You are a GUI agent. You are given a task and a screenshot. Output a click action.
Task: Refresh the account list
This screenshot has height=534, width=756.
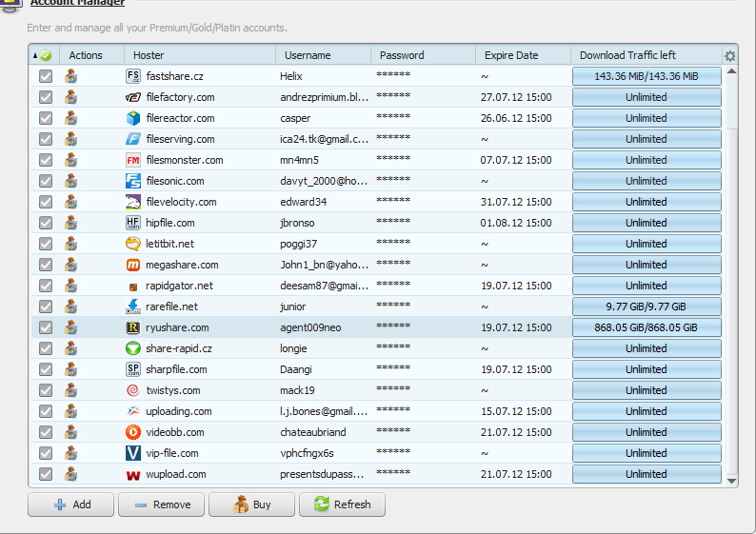[343, 504]
